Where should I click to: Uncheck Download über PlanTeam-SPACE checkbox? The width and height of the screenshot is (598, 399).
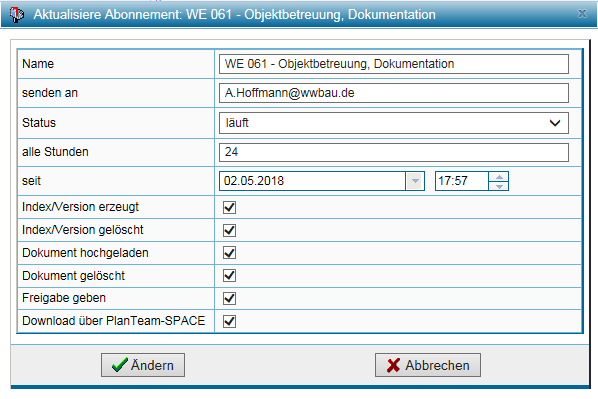click(230, 321)
